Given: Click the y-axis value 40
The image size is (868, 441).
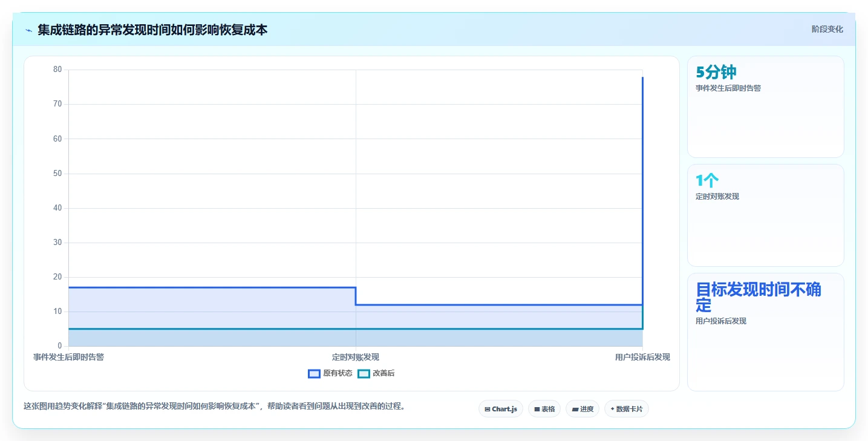Looking at the screenshot, I should pyautogui.click(x=57, y=208).
